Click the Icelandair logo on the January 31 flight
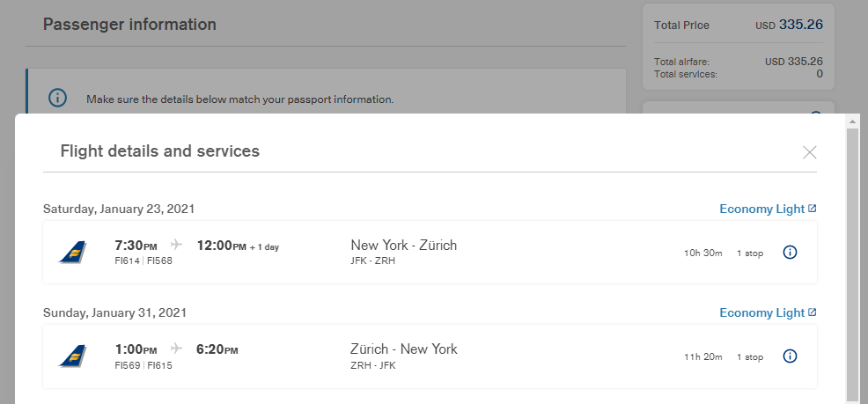The image size is (868, 404). (72, 356)
